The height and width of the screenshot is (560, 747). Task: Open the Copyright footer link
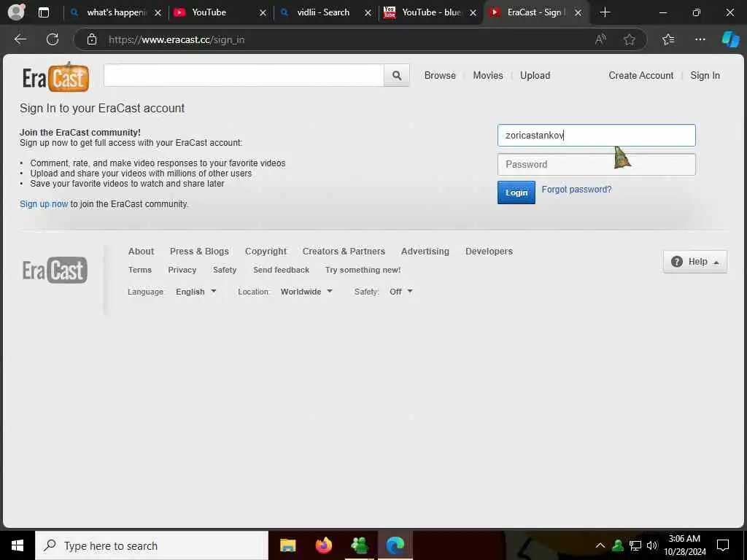[266, 251]
